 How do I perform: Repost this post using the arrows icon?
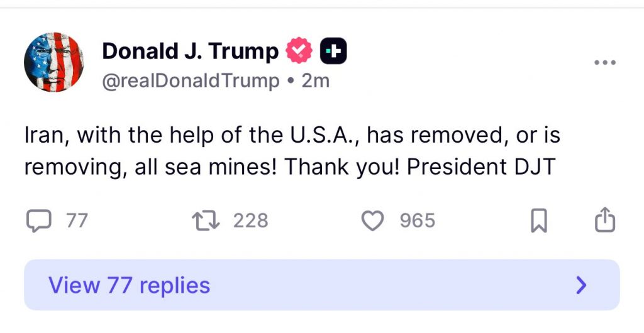(x=205, y=221)
